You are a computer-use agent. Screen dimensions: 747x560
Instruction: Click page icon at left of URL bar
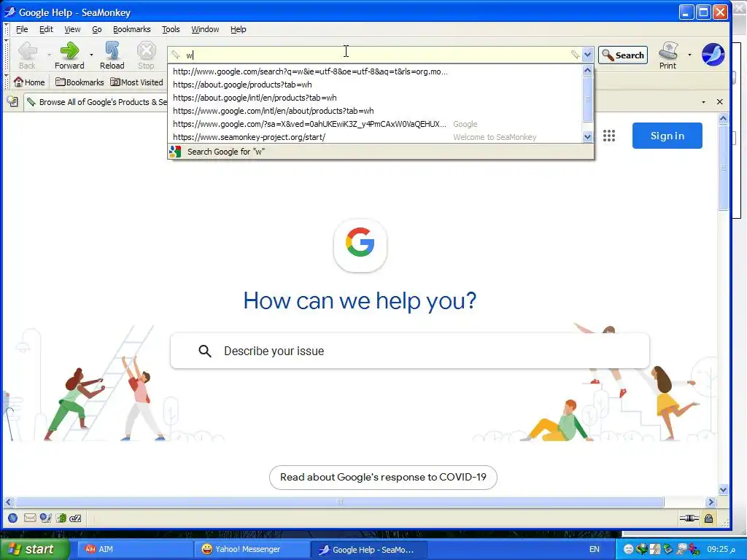tap(176, 55)
